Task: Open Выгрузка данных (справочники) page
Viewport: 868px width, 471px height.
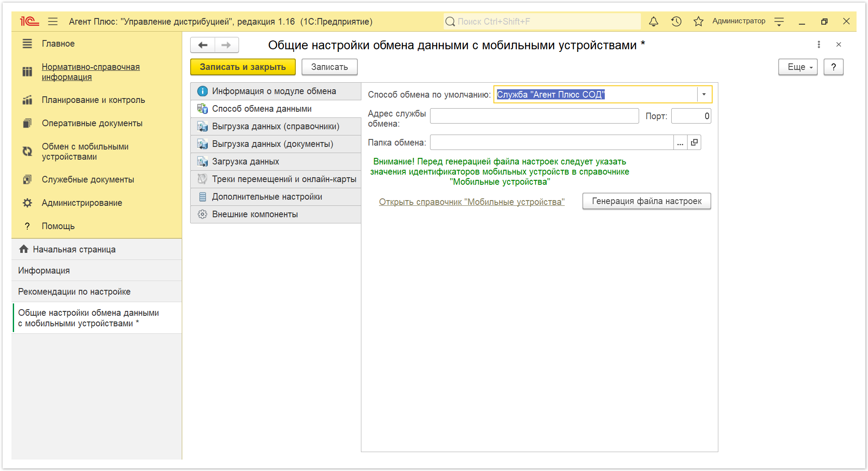Action: point(276,126)
